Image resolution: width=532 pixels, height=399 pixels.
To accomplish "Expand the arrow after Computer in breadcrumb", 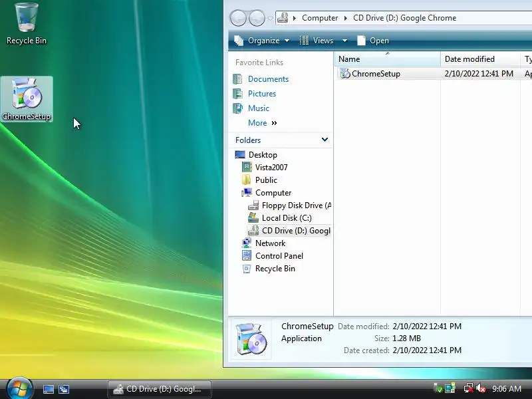I will (x=345, y=18).
